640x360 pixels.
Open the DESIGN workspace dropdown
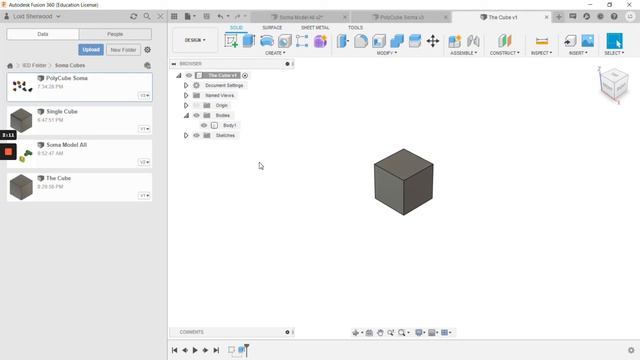[x=195, y=40]
